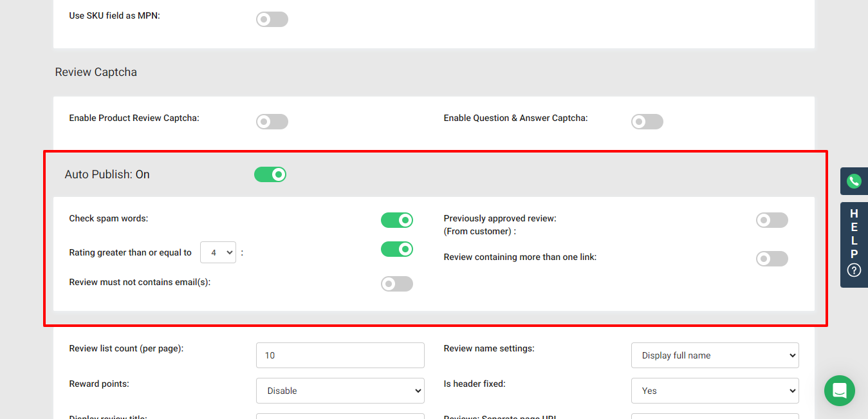Click the Previously approved review label
Viewport: 868px width, 419px height.
point(500,225)
